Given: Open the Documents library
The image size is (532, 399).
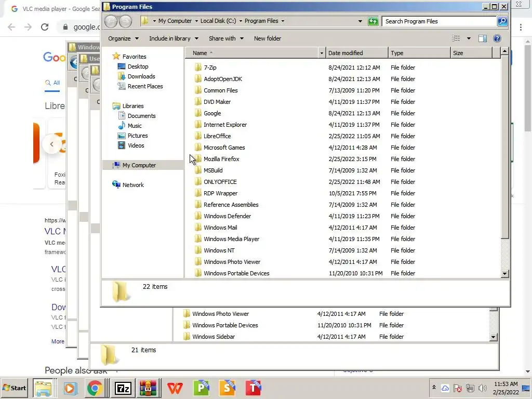Looking at the screenshot, I should click(x=141, y=116).
